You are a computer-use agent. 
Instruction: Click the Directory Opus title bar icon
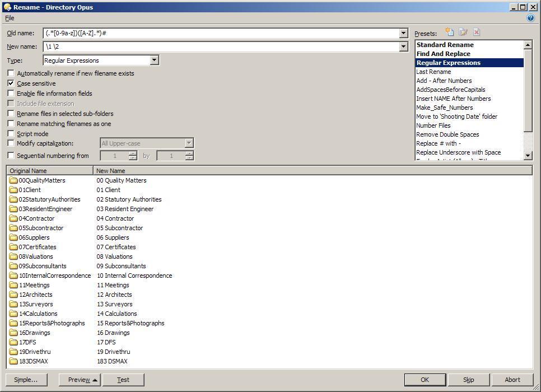[x=7, y=7]
